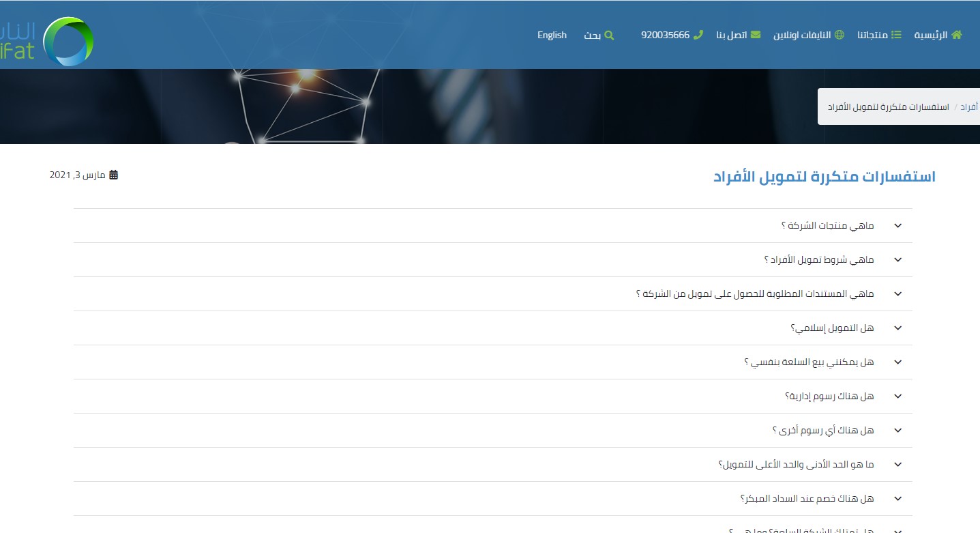
Task: Expand chevron for هل التمويل إسلامي
Action: 897,328
